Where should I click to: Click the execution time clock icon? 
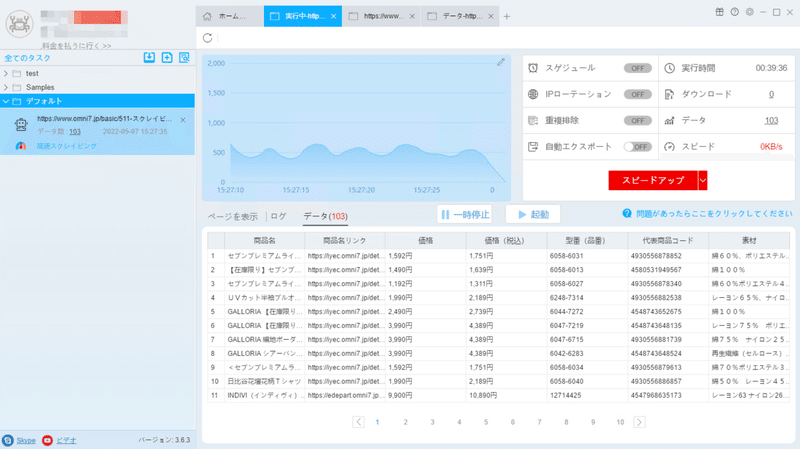click(669, 68)
